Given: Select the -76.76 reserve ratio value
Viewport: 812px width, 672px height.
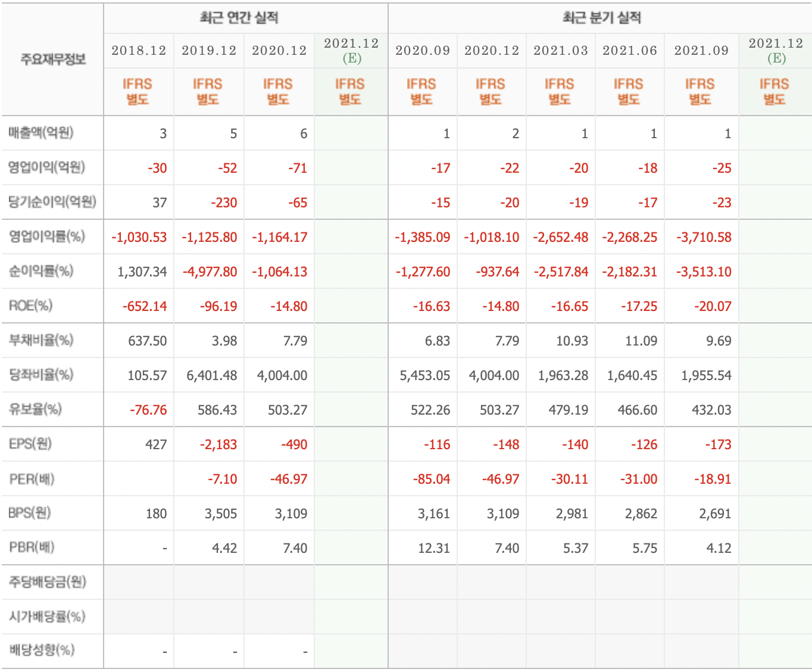Looking at the screenshot, I should (x=148, y=410).
